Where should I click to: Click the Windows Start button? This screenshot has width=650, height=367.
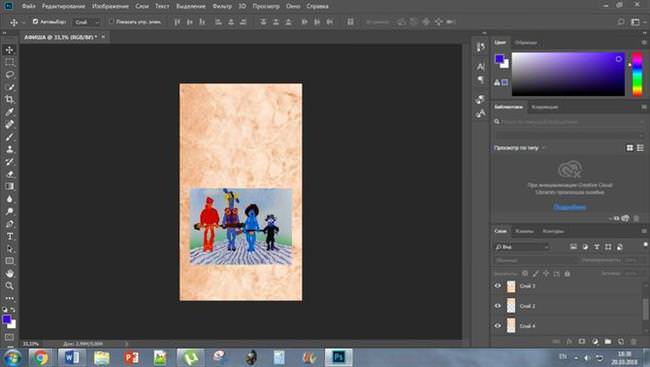click(x=13, y=357)
